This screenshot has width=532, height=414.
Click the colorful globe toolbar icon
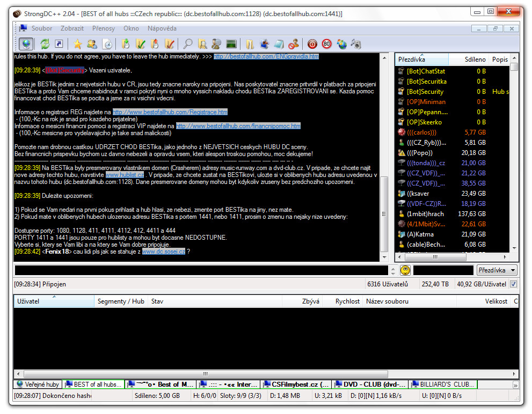[x=341, y=44]
